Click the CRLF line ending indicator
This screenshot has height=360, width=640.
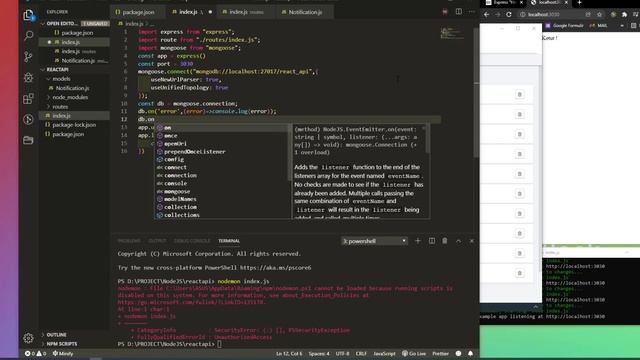tap(361, 353)
